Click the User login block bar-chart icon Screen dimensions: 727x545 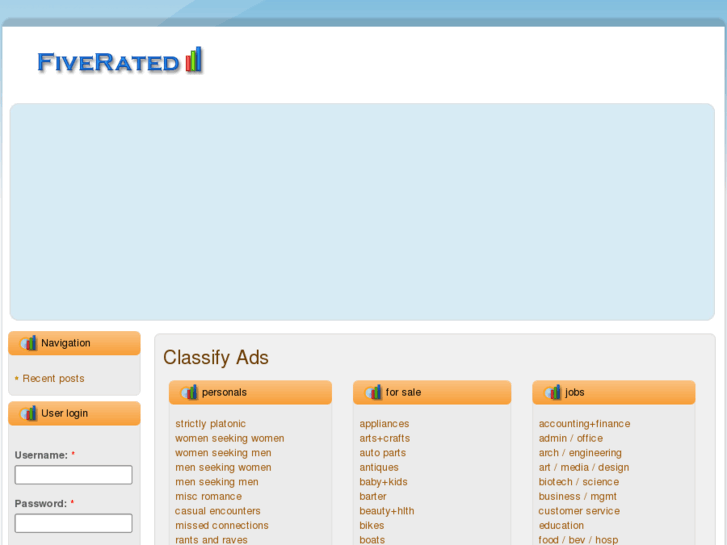[28, 413]
